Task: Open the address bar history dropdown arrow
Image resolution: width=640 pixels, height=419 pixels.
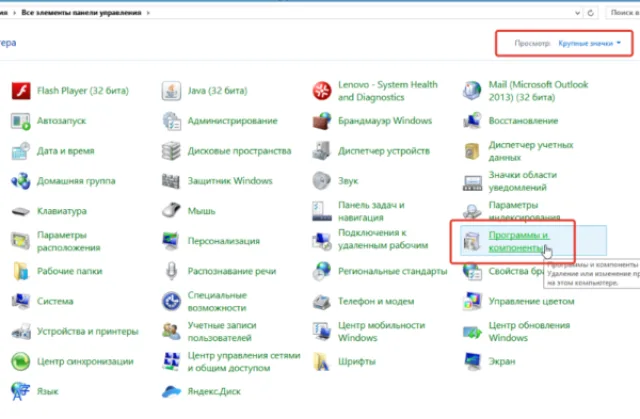Action: click(577, 13)
